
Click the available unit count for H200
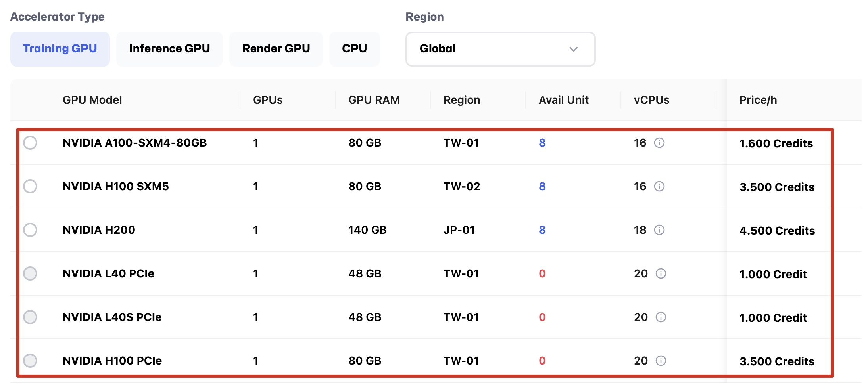(542, 230)
